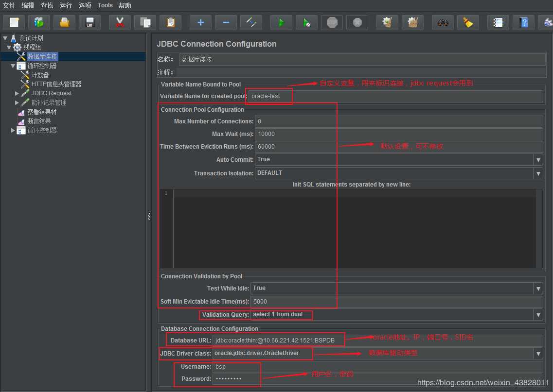
Task: Click the Password field
Action: pos(378,379)
